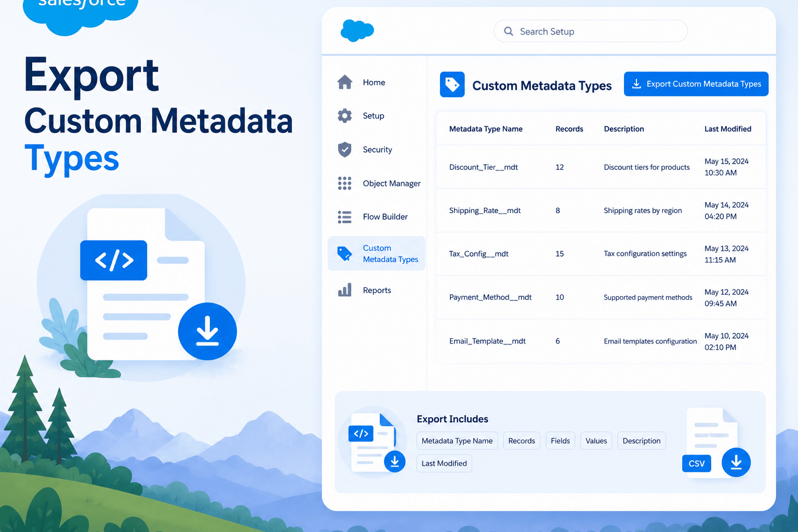
Task: Click 'Supported payment methods' description
Action: (x=648, y=297)
